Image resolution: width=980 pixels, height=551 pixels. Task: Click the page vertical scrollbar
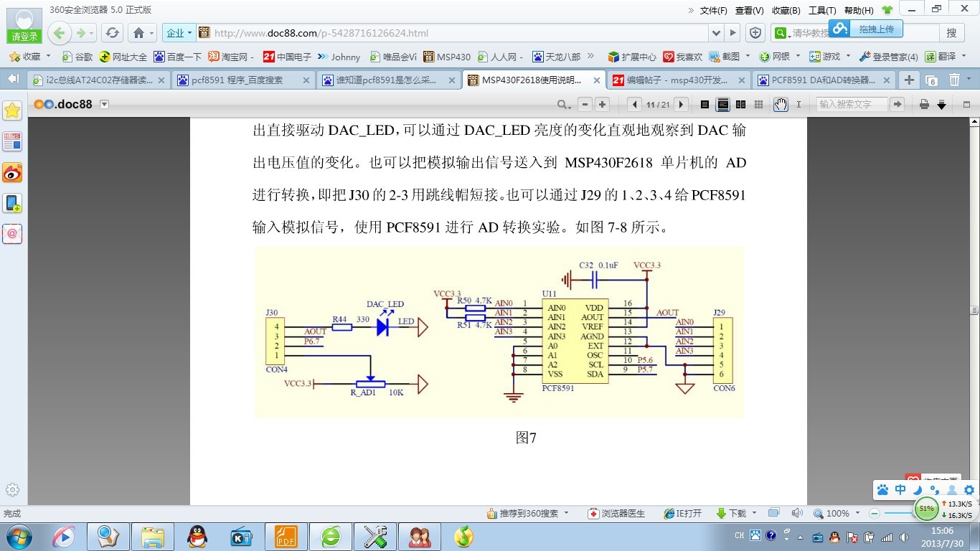click(x=974, y=311)
